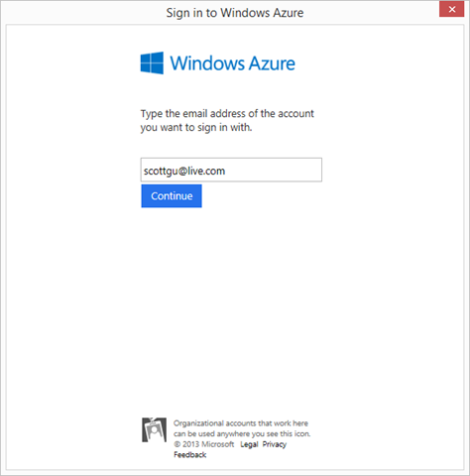Click the 'Type the email address of the account' text
Viewport: 470px width, 476px height.
(227, 113)
